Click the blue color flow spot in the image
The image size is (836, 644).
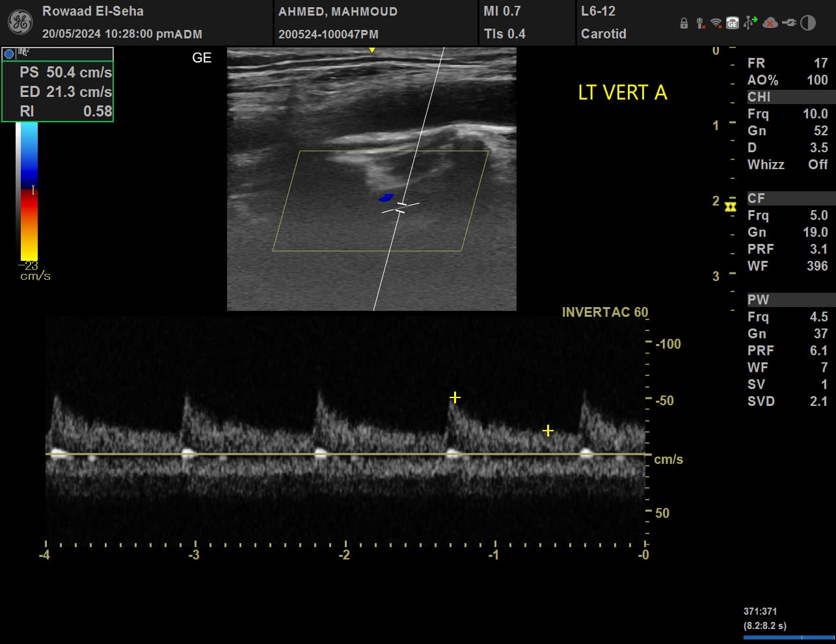[x=386, y=197]
